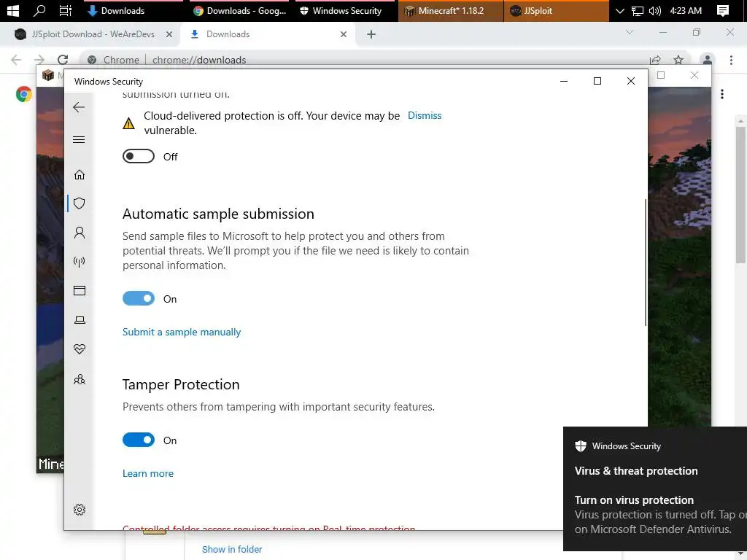Open the Windows Security hamburger menu
The height and width of the screenshot is (560, 747).
click(x=79, y=139)
